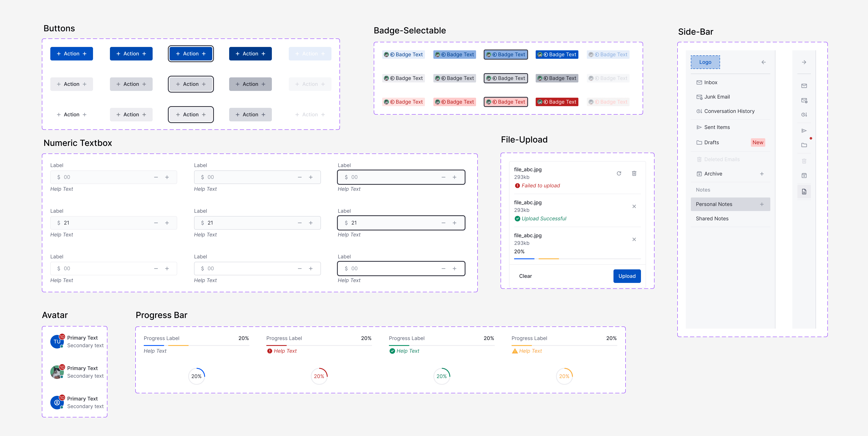This screenshot has height=436, width=868.
Task: Select the solid blue Badge Text chip
Action: [x=557, y=55]
